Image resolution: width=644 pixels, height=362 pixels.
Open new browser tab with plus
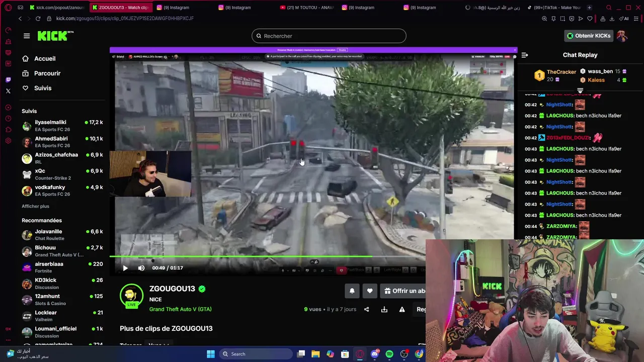point(589,8)
